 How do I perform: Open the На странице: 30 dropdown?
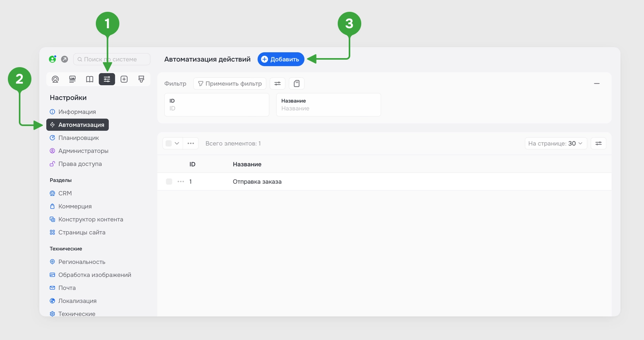click(556, 143)
